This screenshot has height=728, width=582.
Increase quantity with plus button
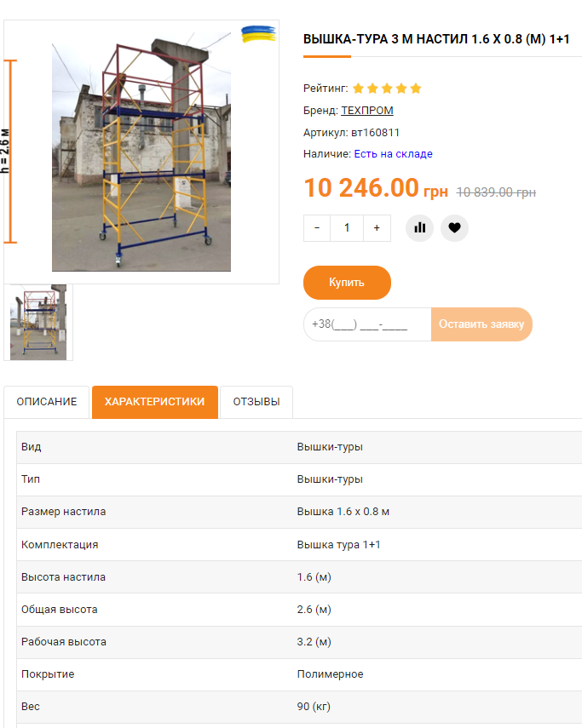[x=377, y=228]
